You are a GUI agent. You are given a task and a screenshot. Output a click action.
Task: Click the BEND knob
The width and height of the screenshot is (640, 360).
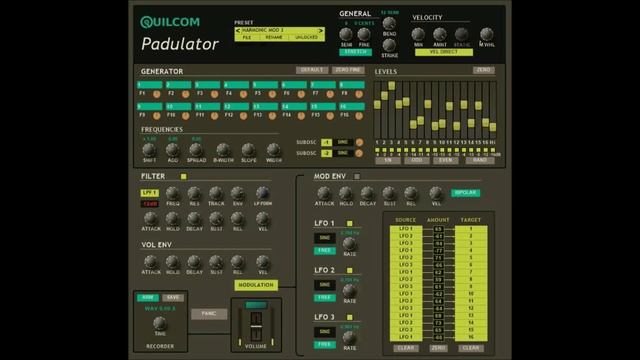pos(389,24)
